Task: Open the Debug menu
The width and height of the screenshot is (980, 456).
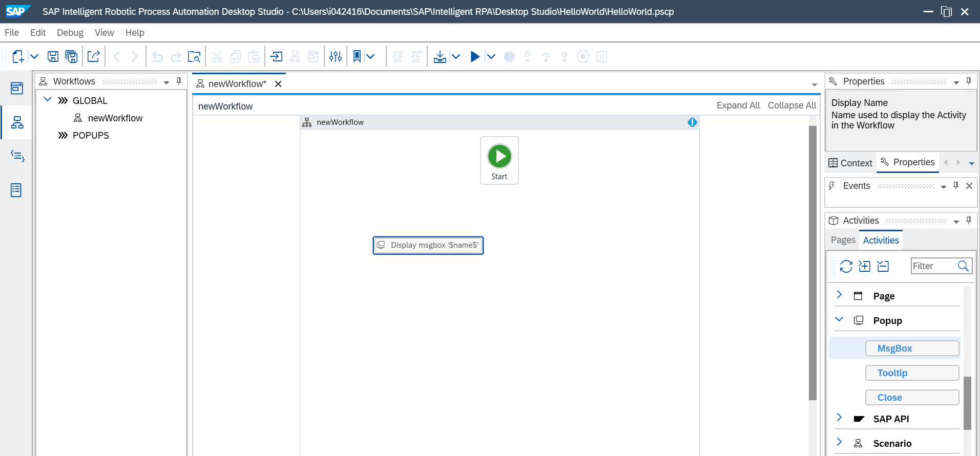Action: [x=70, y=33]
